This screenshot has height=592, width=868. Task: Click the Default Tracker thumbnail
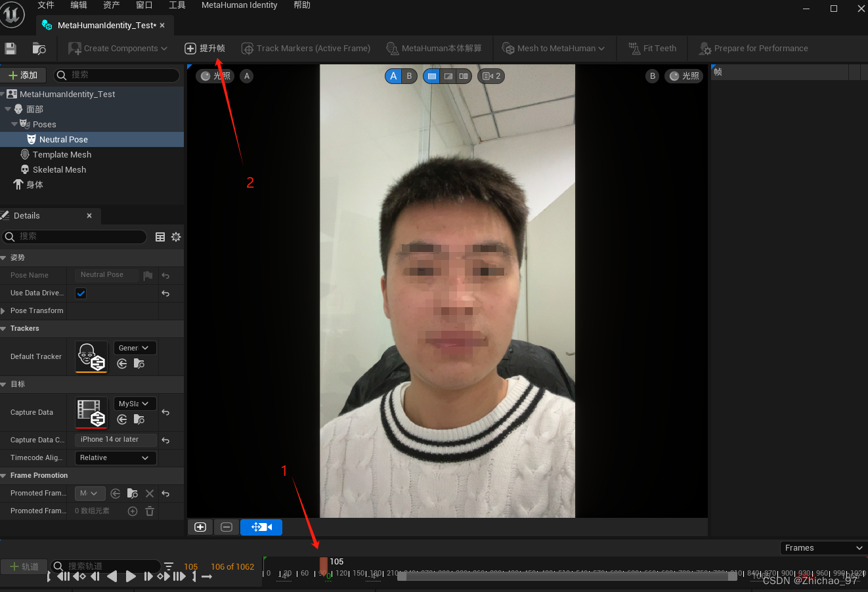click(x=91, y=357)
